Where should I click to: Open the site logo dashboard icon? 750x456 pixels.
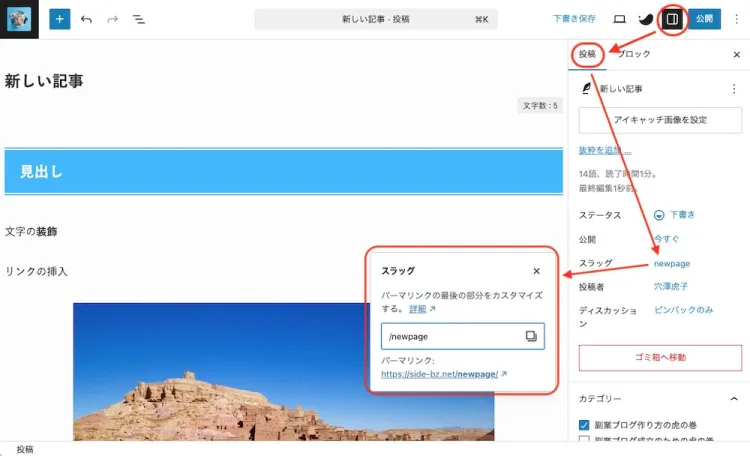pos(19,19)
